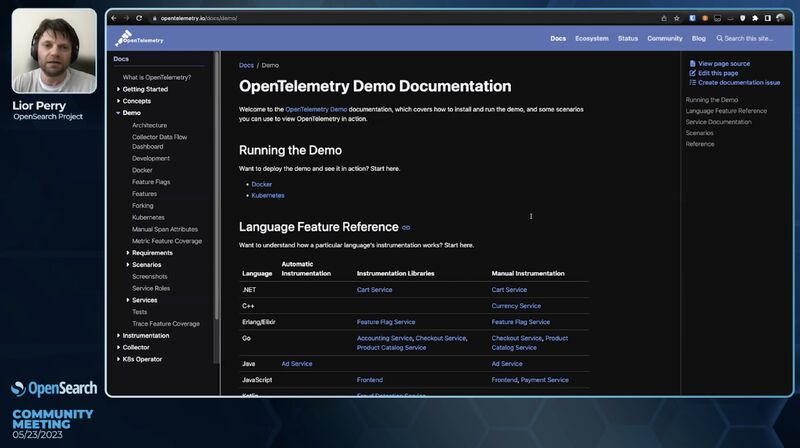The width and height of the screenshot is (800, 448).
Task: Jump to Running the Demo in page outline
Action: coord(711,100)
